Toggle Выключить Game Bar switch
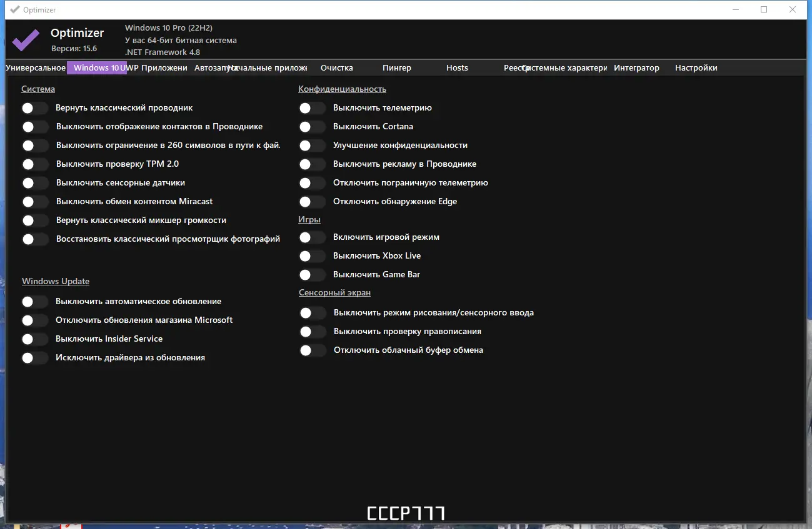 pyautogui.click(x=313, y=275)
